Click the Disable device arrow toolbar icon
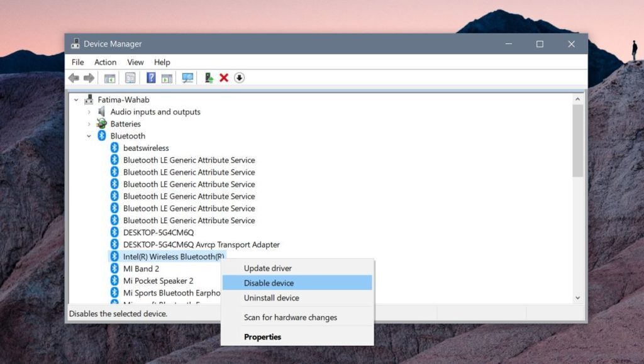 click(x=240, y=77)
